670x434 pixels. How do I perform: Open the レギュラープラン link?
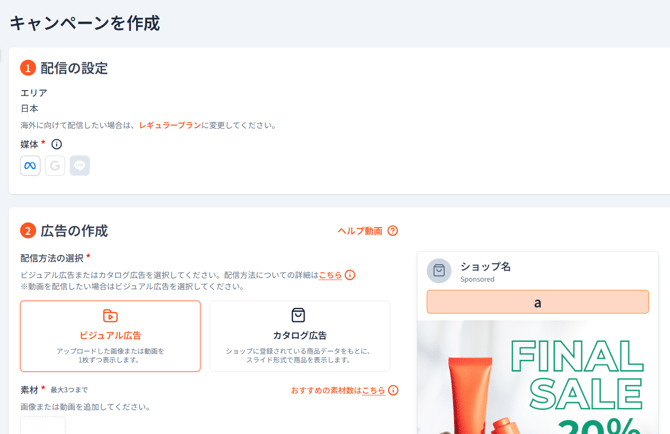tap(170, 126)
